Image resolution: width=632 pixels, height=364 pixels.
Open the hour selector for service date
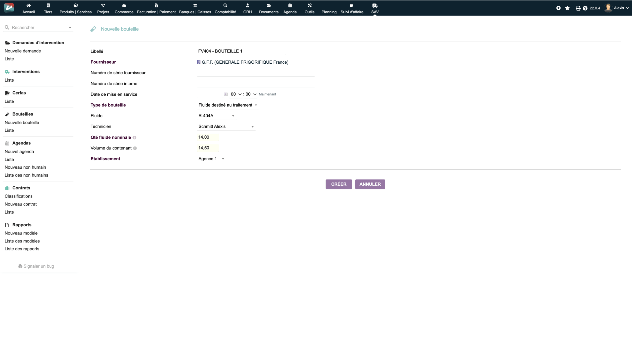pyautogui.click(x=236, y=94)
